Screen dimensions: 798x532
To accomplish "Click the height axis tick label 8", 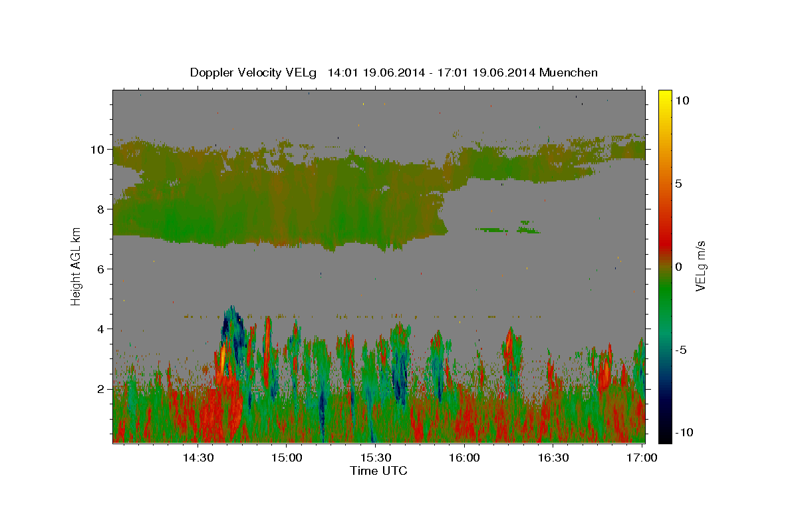I will click(101, 209).
